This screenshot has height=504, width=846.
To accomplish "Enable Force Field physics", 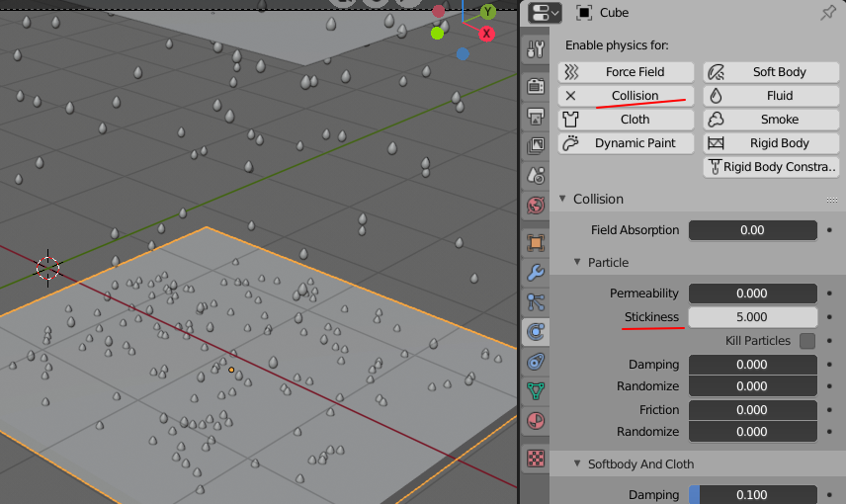I will [x=626, y=72].
